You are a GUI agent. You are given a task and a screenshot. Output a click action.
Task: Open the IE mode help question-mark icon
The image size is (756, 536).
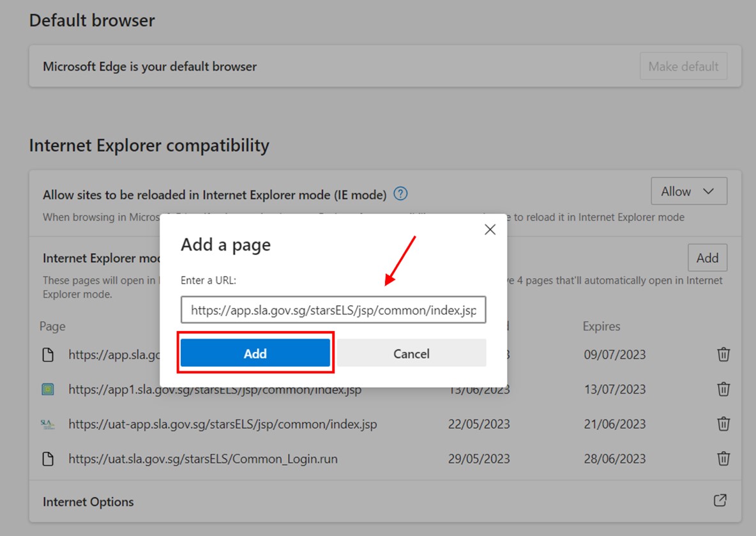[x=400, y=194]
